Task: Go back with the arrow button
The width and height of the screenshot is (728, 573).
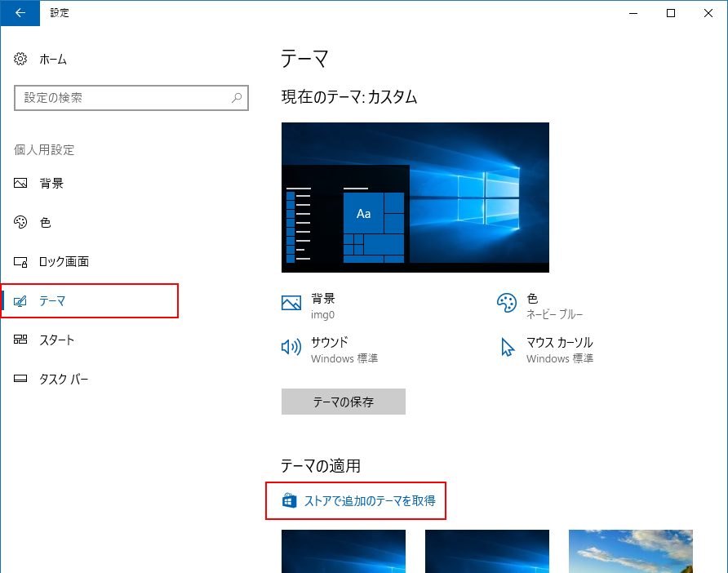Action: click(x=20, y=13)
